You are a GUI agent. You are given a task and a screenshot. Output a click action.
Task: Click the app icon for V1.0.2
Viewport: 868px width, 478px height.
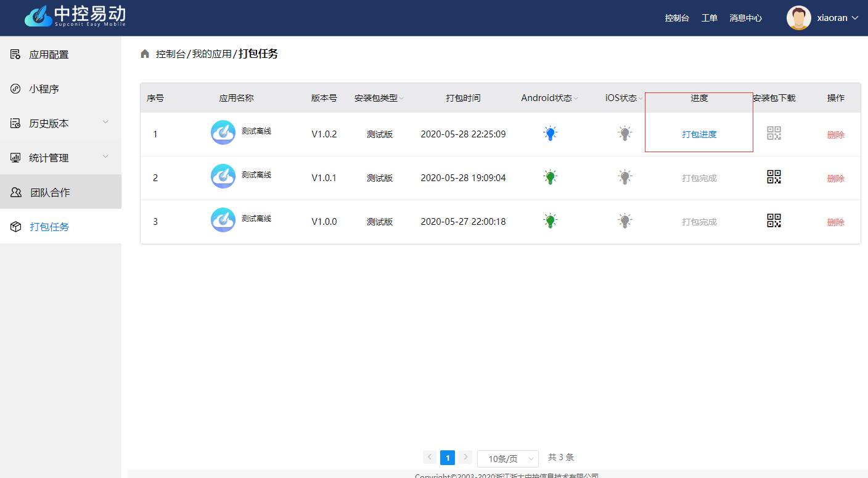(x=223, y=132)
